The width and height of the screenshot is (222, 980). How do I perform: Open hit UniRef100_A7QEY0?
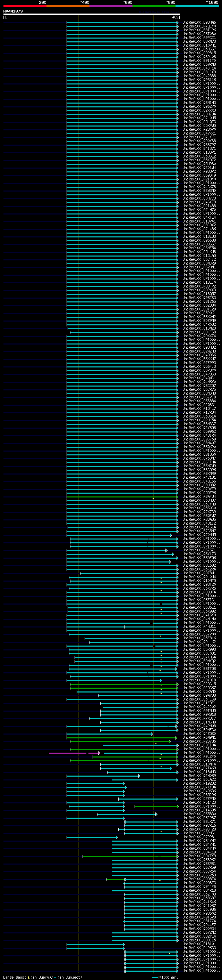199,26
